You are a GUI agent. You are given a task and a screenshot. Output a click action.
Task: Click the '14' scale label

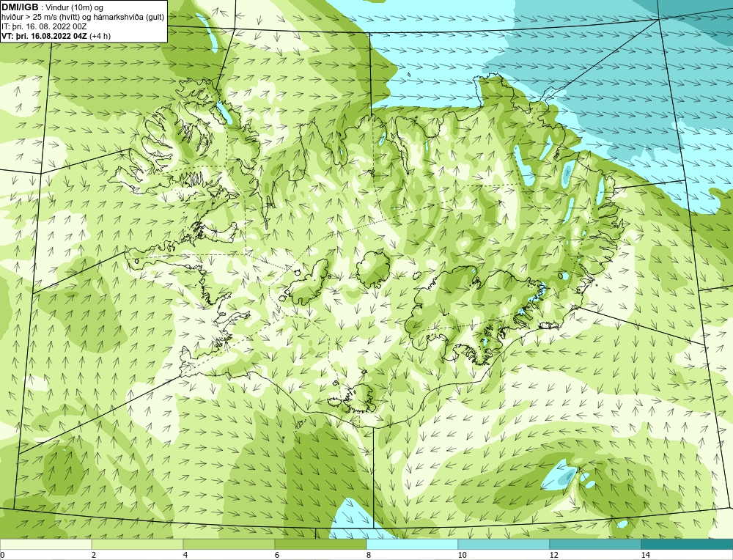[x=645, y=555]
